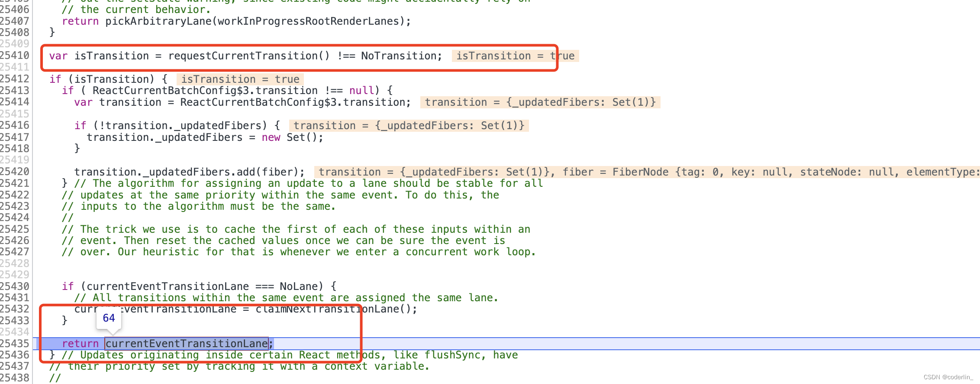Click the NoLane identifier
The image size is (980, 384).
tap(299, 286)
